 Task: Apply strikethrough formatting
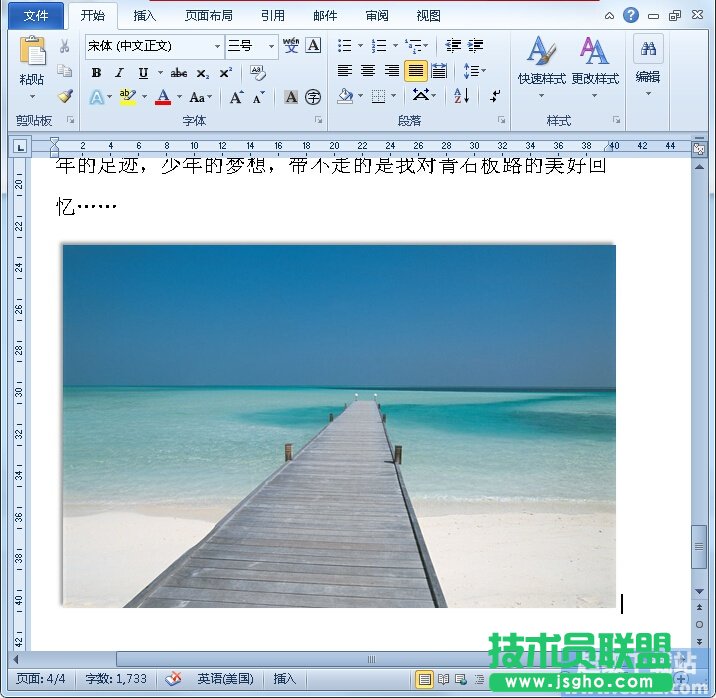click(179, 73)
